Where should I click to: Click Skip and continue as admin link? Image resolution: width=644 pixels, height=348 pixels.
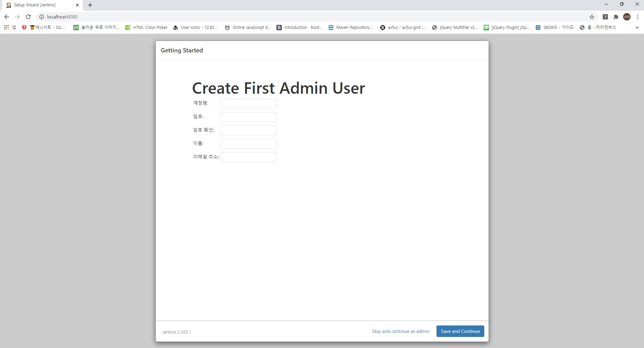[401, 331]
